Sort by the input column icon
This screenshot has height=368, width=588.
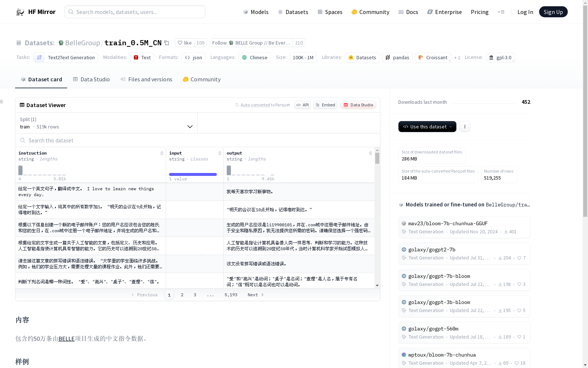coord(220,153)
